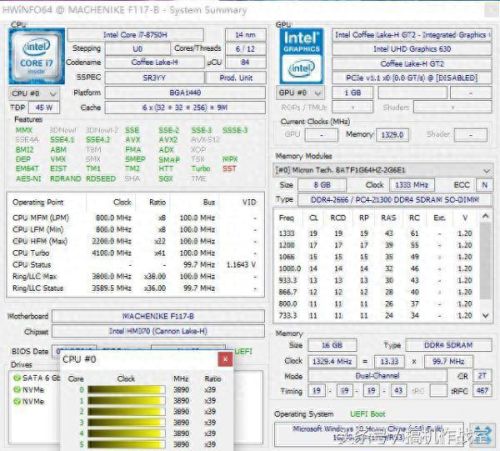Screen dimensions: 500x451
Task: Click the Operating Point column header
Action: 38,202
